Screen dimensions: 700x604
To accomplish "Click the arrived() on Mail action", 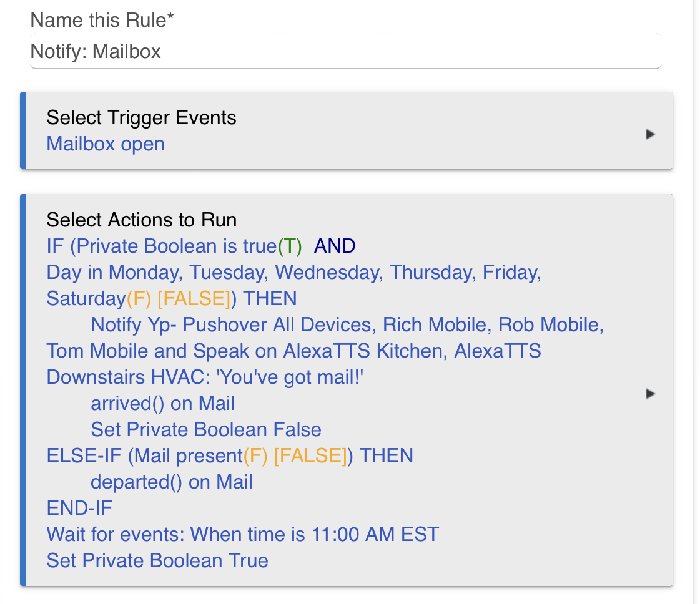I will (162, 404).
